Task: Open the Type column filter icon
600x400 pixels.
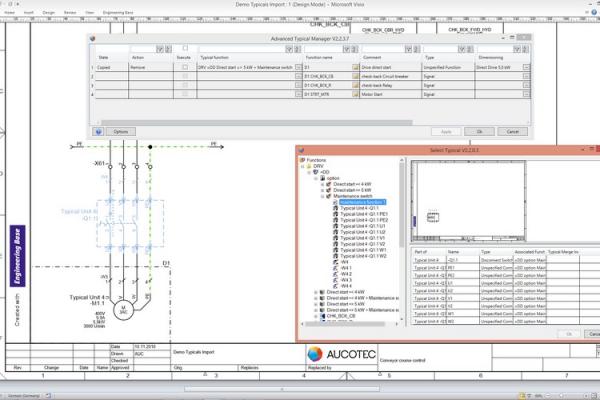Action: [x=462, y=49]
